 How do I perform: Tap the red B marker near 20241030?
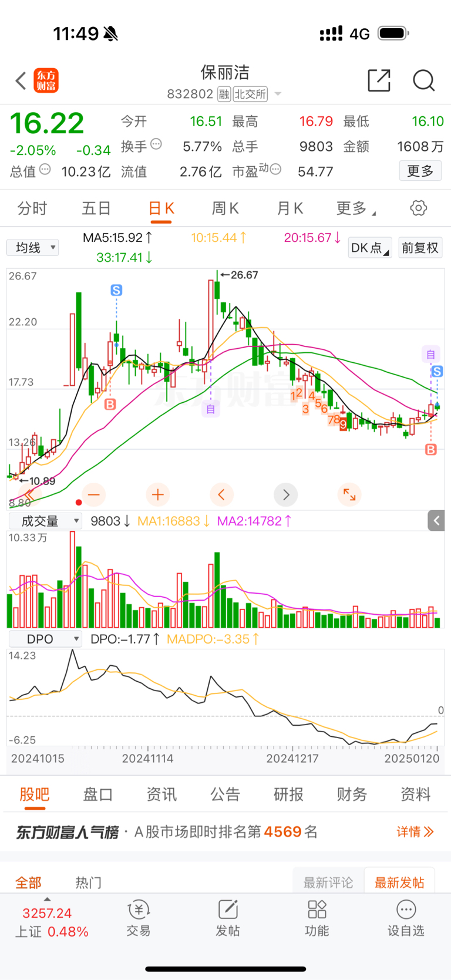(x=110, y=404)
